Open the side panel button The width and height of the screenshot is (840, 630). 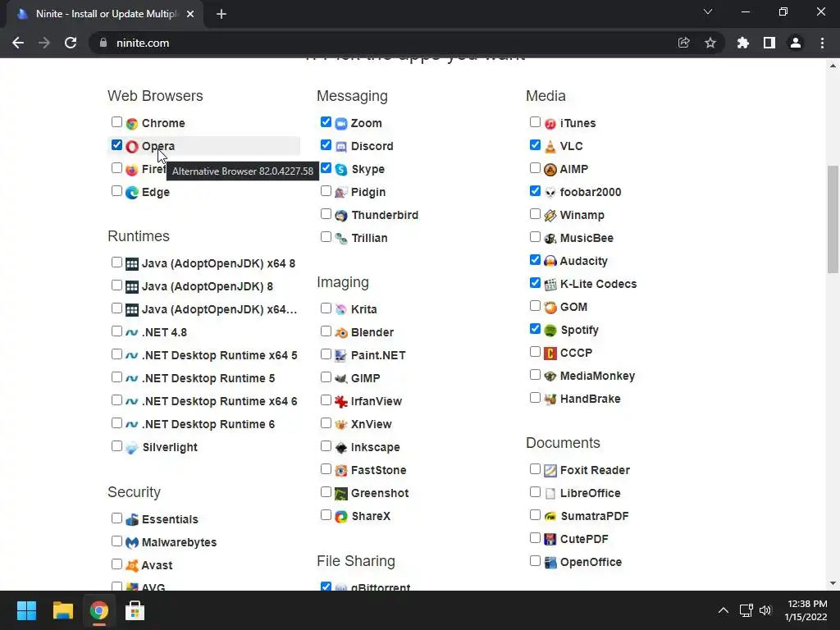click(x=769, y=43)
